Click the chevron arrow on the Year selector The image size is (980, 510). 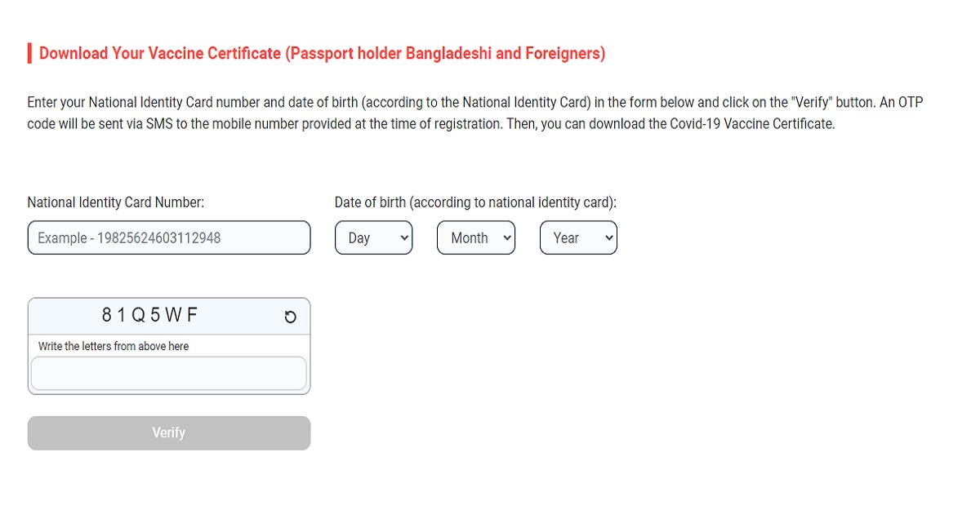(608, 237)
